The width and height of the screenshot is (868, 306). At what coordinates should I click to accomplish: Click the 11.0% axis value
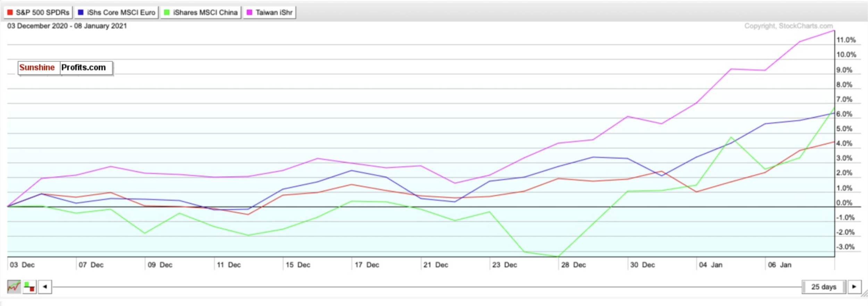(846, 40)
